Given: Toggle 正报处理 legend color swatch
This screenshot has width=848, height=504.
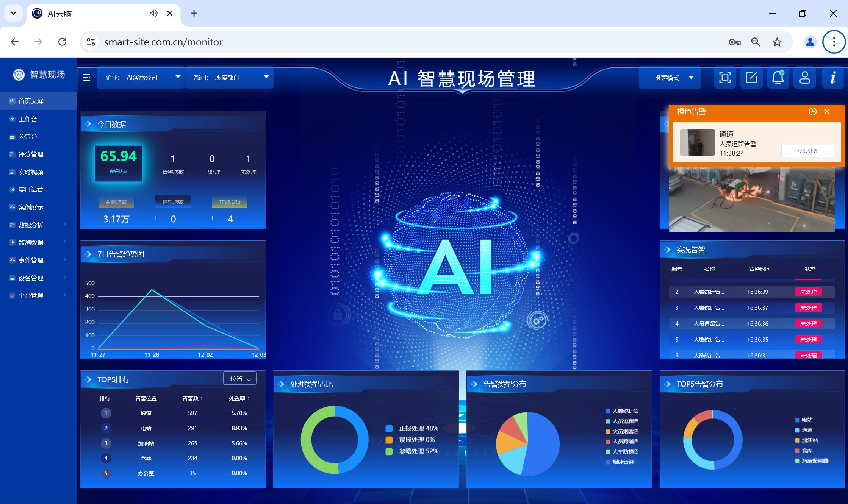Looking at the screenshot, I should (x=389, y=428).
